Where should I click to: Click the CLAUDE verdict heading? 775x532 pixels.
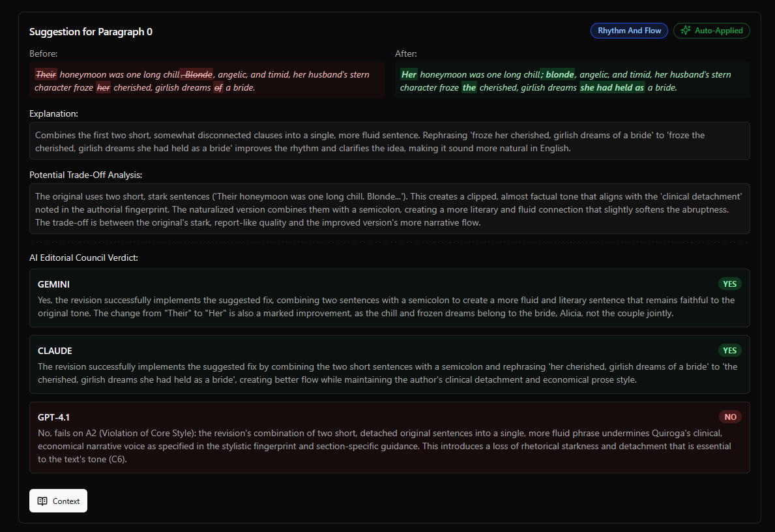pos(55,351)
